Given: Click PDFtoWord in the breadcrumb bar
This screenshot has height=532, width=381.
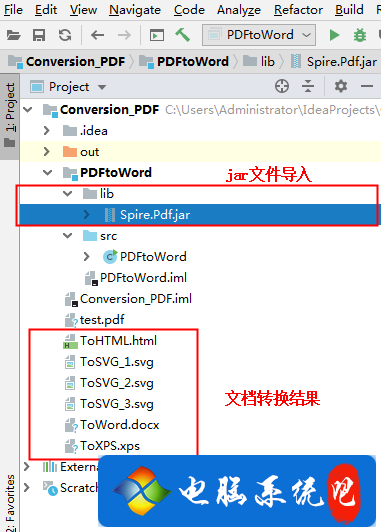Looking at the screenshot, I should [184, 62].
